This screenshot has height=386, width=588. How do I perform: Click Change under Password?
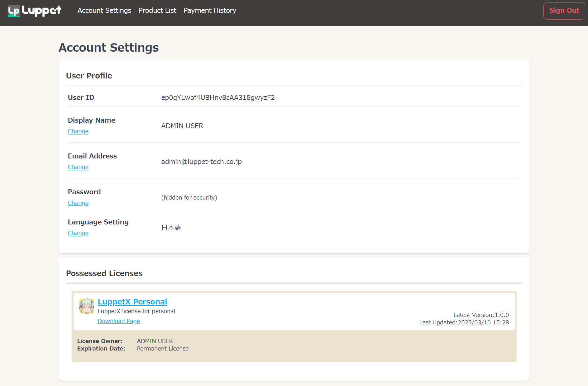click(78, 203)
